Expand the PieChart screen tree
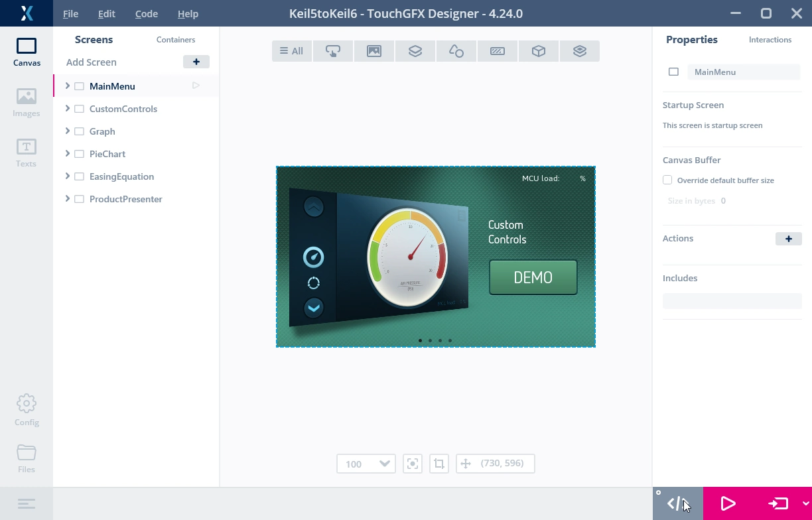This screenshot has width=812, height=520. pos(68,154)
